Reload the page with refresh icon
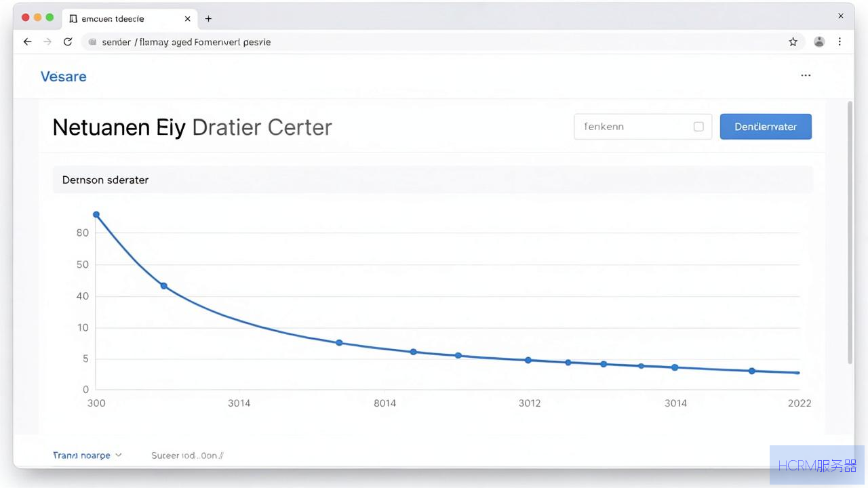Screen dimensions: 868x488 [68, 42]
